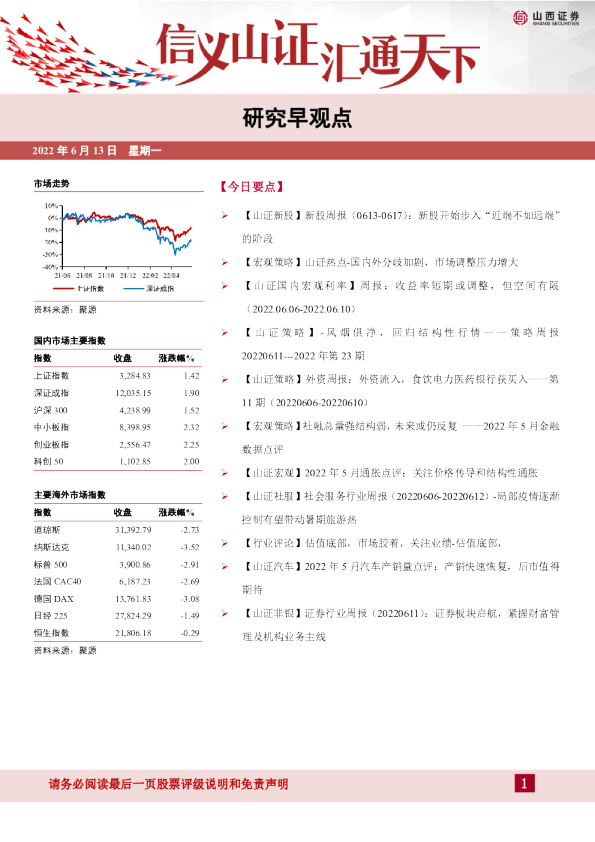Click the blue 深证成指 legend swatch

point(133,289)
